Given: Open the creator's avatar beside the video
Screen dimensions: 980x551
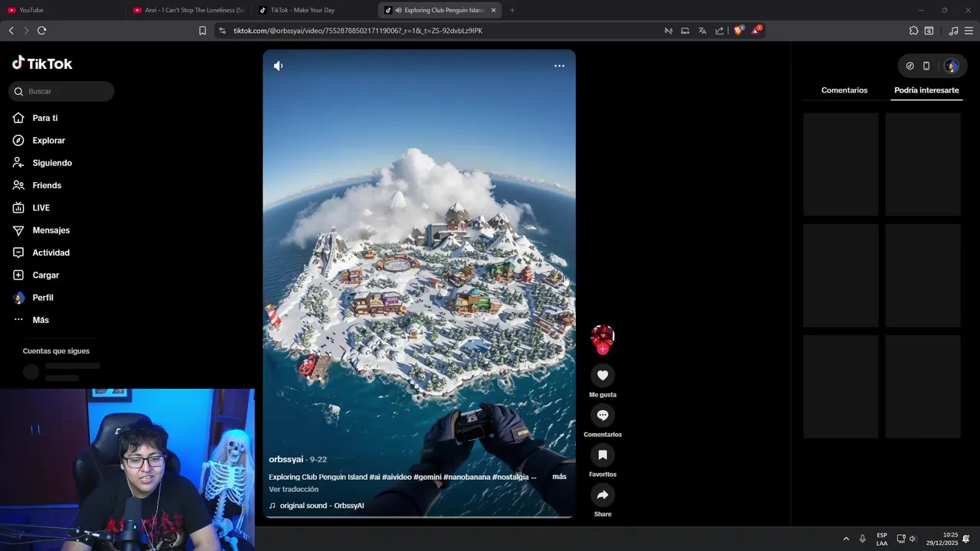Looking at the screenshot, I should point(603,337).
